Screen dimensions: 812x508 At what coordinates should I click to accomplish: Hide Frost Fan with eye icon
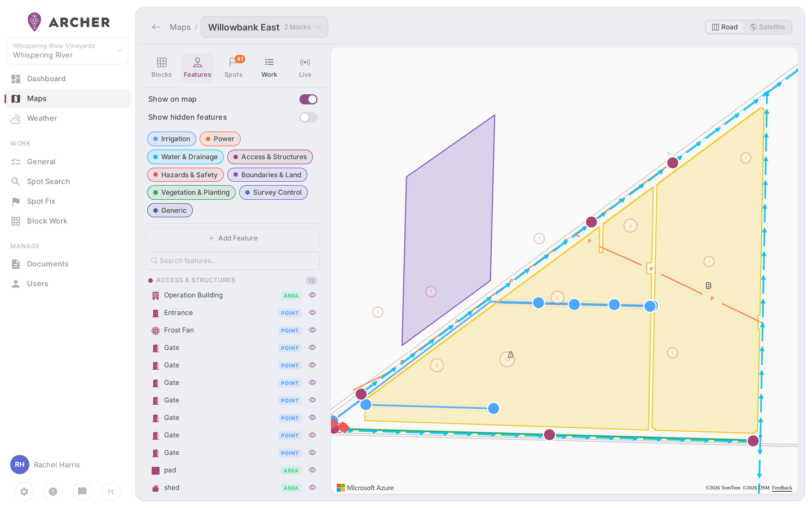tap(312, 330)
